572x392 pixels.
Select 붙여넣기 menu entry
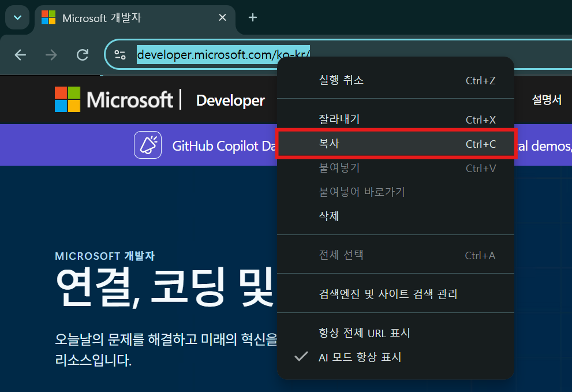pyautogui.click(x=395, y=168)
